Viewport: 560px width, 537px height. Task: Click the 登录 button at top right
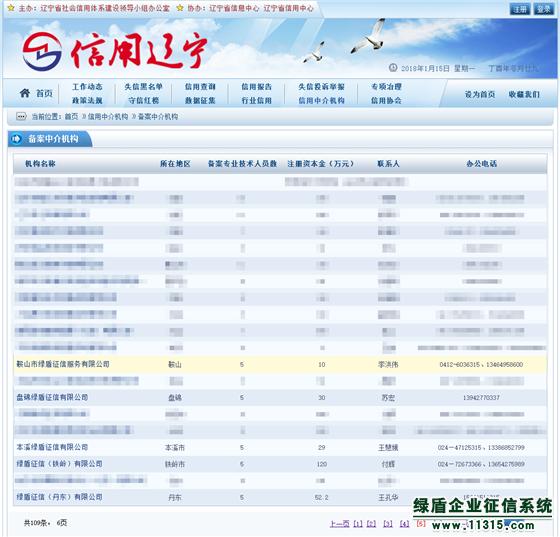pyautogui.click(x=543, y=9)
